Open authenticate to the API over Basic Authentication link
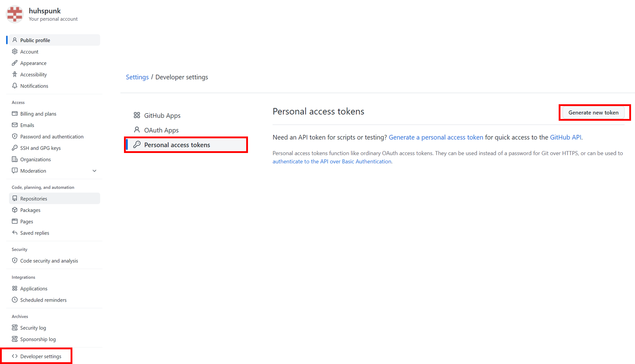635x364 pixels. click(332, 162)
